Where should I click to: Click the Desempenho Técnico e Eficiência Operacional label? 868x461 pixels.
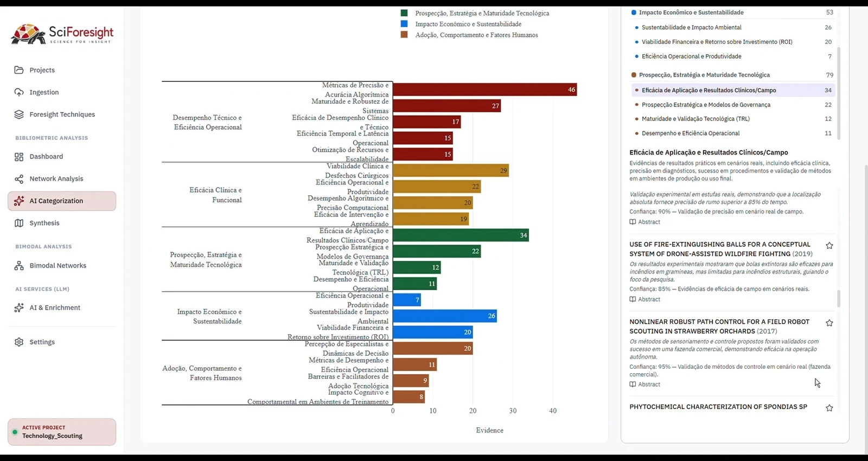pos(207,123)
